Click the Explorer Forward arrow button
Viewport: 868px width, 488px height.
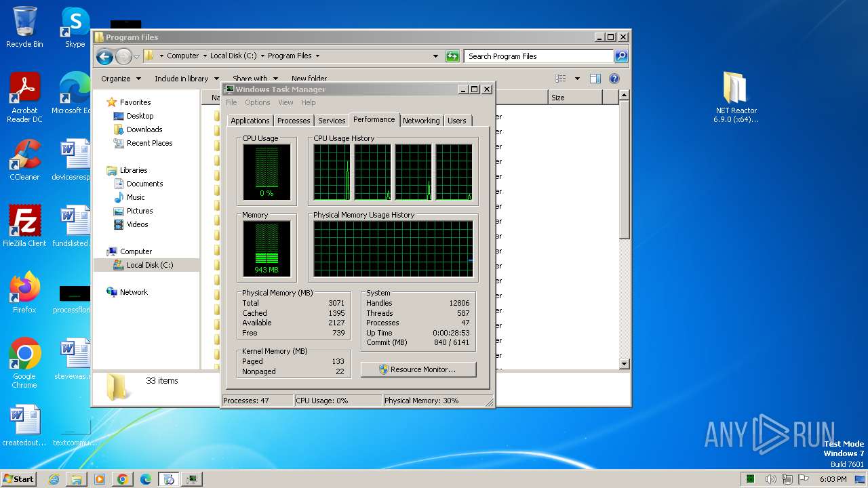123,56
